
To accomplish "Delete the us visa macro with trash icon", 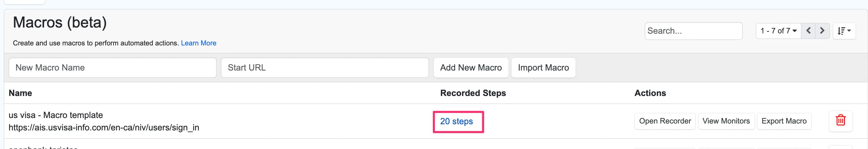I will [840, 121].
